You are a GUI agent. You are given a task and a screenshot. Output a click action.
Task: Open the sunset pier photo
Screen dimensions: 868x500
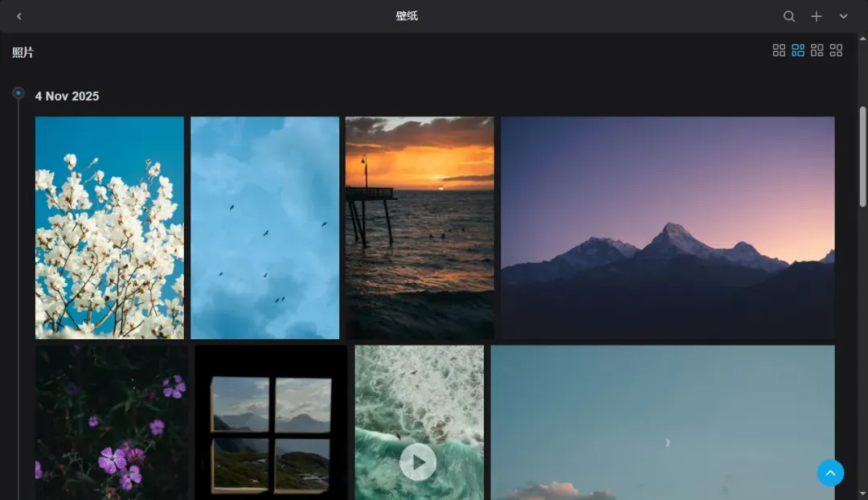click(420, 227)
